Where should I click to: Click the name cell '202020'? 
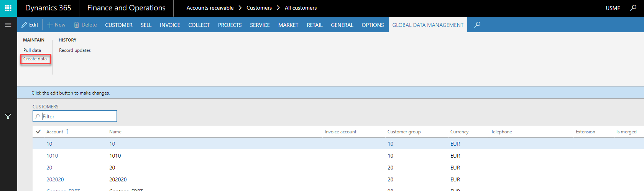[118, 179]
